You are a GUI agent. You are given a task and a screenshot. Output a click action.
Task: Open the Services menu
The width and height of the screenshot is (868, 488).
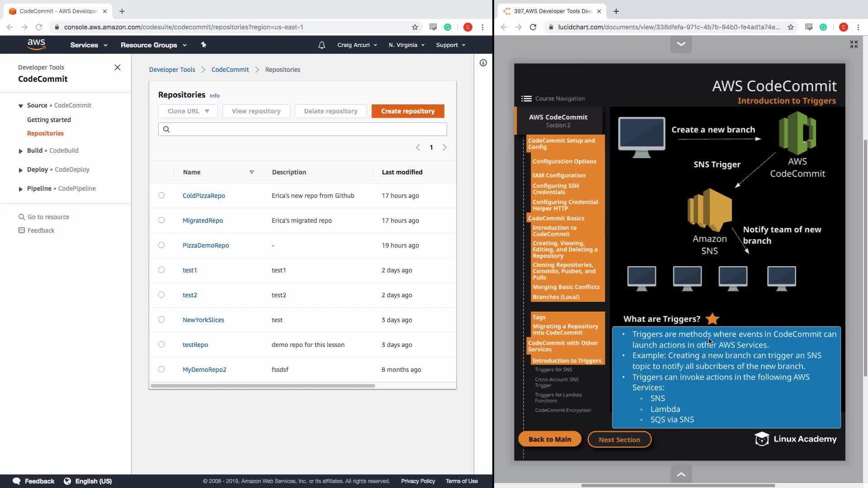coord(89,45)
